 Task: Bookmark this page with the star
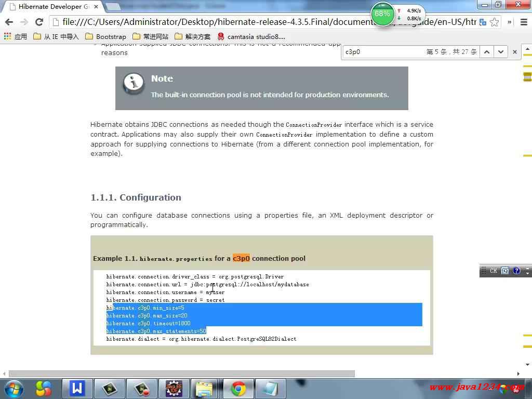tap(495, 22)
